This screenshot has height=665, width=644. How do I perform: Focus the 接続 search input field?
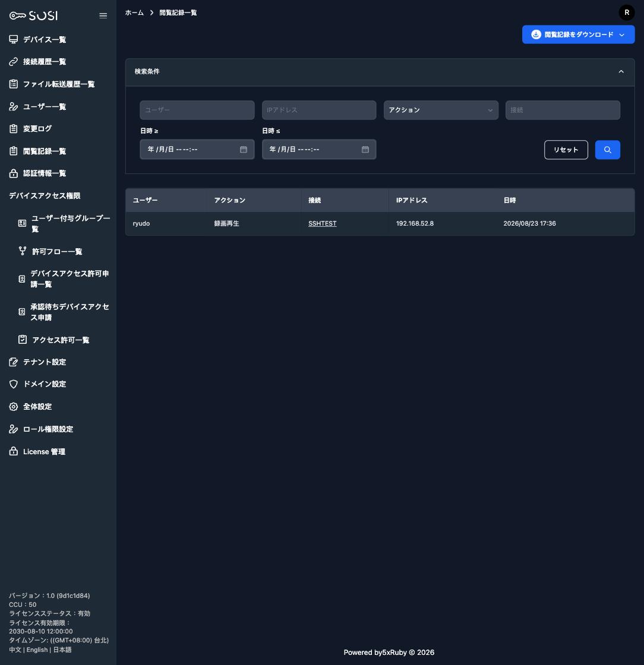click(x=563, y=110)
